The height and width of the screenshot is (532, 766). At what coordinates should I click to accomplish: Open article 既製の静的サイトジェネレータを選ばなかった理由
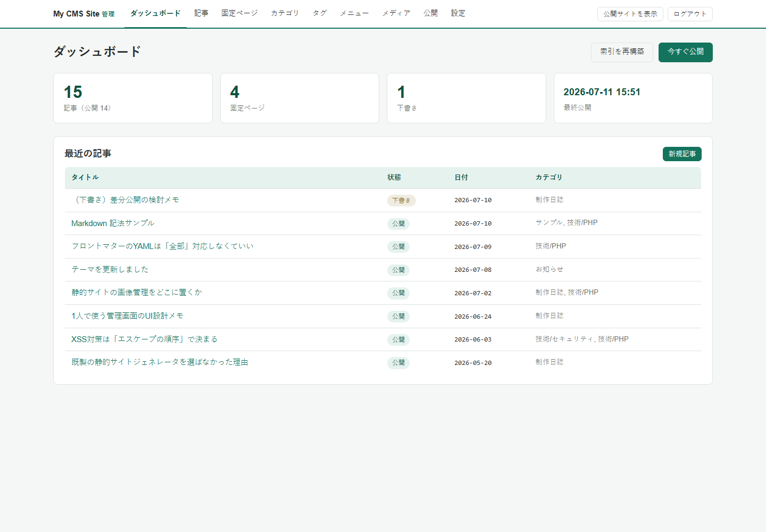coord(160,362)
